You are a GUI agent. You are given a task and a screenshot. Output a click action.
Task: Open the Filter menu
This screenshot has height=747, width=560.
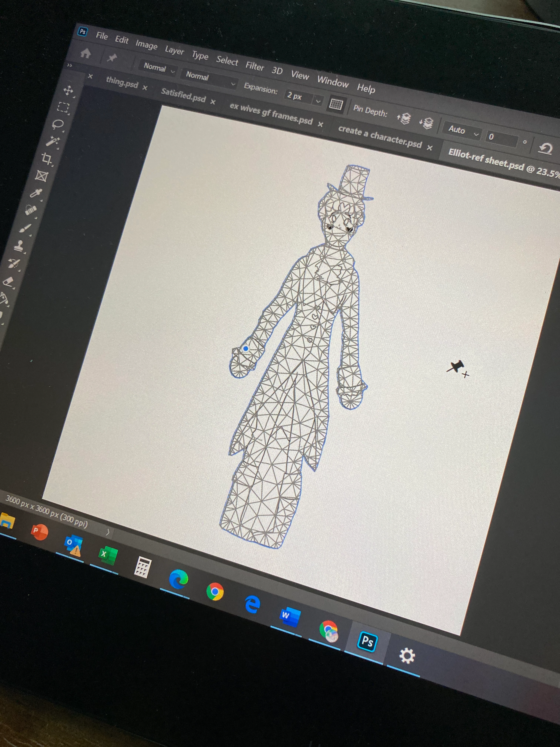(x=254, y=66)
